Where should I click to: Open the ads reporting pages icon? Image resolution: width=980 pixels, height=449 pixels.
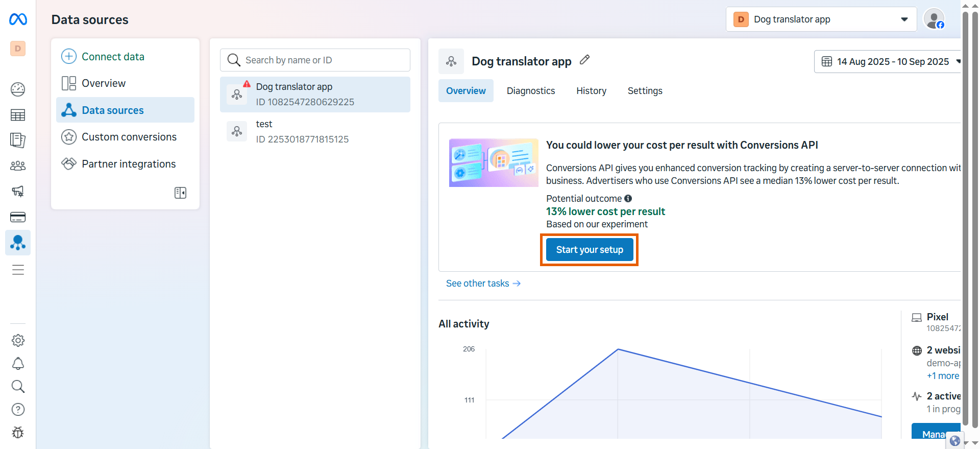coord(18,140)
